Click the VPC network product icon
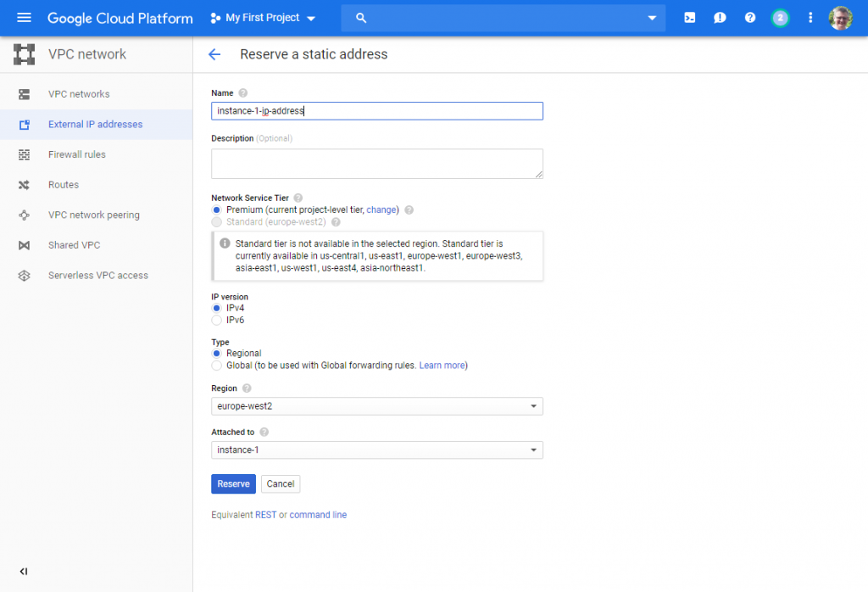The width and height of the screenshot is (868, 592). (24, 54)
